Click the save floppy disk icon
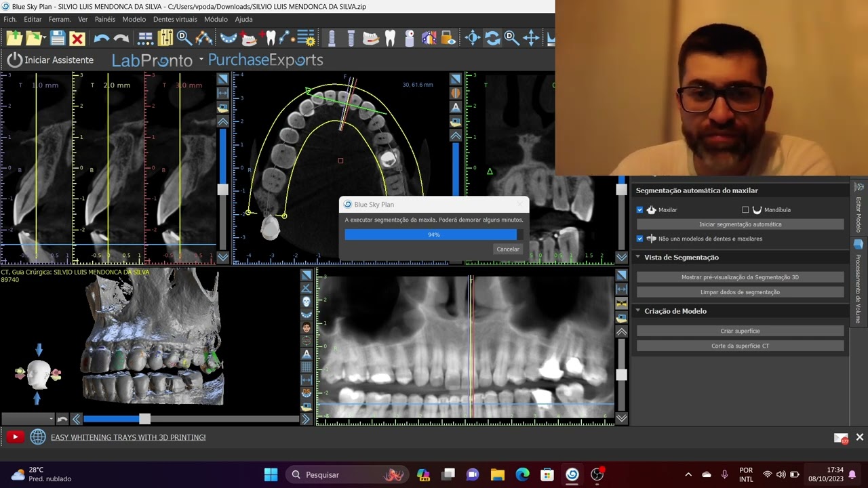The height and width of the screenshot is (488, 868). [58, 38]
